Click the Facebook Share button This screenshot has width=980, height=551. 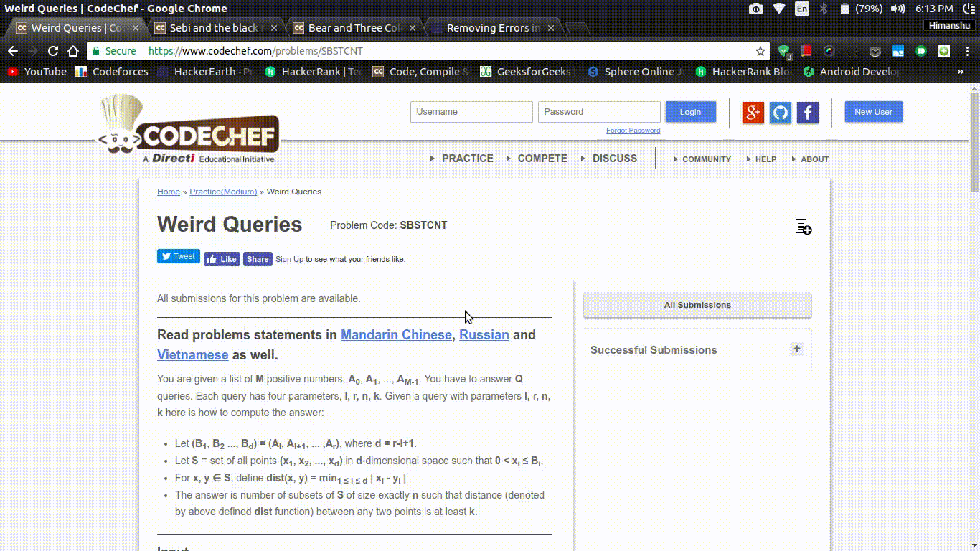click(258, 259)
